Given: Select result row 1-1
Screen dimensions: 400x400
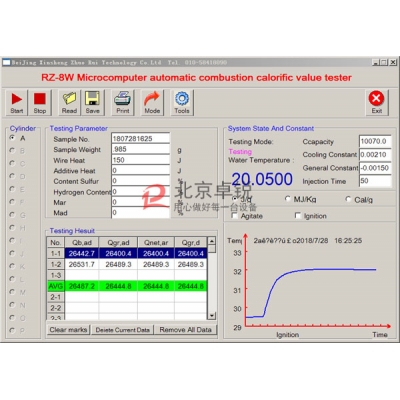Looking at the screenshot, I should point(127,253).
